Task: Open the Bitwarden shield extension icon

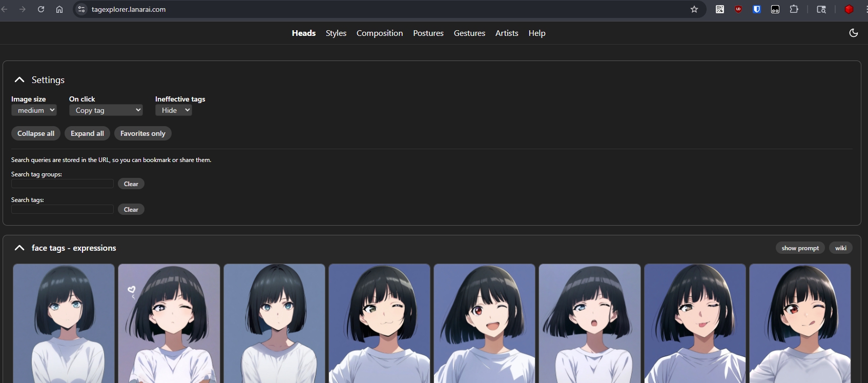Action: [757, 9]
